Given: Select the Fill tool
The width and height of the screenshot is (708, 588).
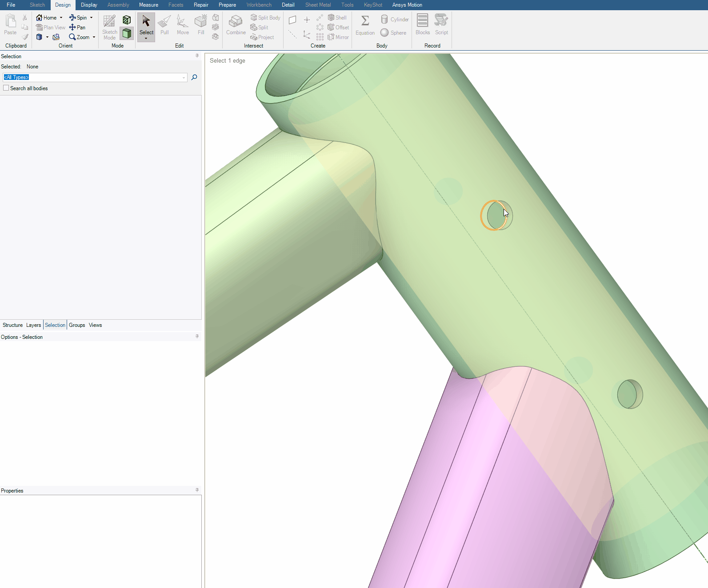Looking at the screenshot, I should [x=201, y=25].
